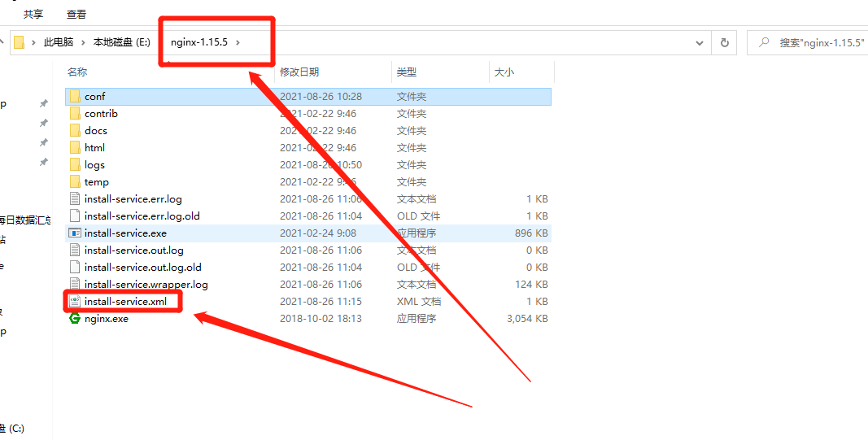Viewport: 868px width, 440px height.
Task: Select the logs folder name
Action: click(x=94, y=165)
